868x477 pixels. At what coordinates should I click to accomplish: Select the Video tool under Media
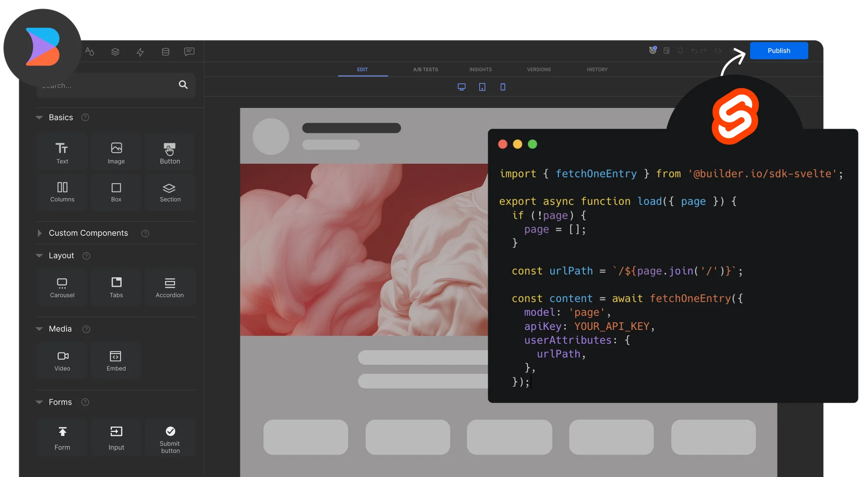click(x=62, y=360)
